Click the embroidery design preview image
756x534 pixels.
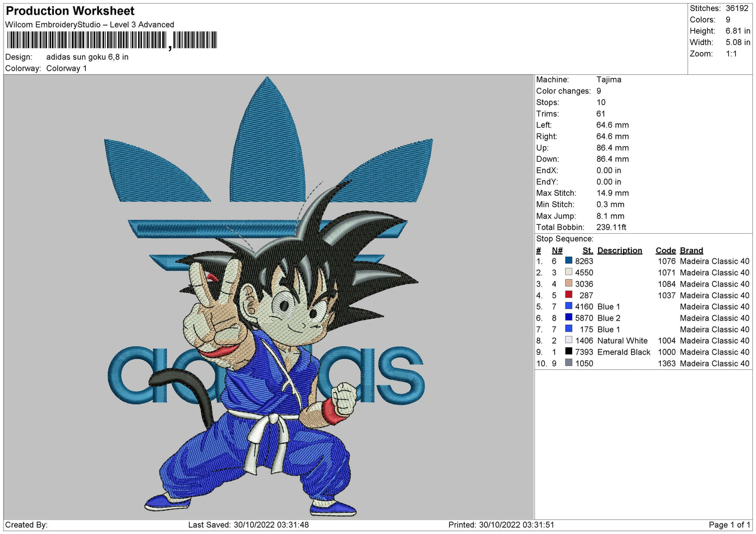pos(268,297)
